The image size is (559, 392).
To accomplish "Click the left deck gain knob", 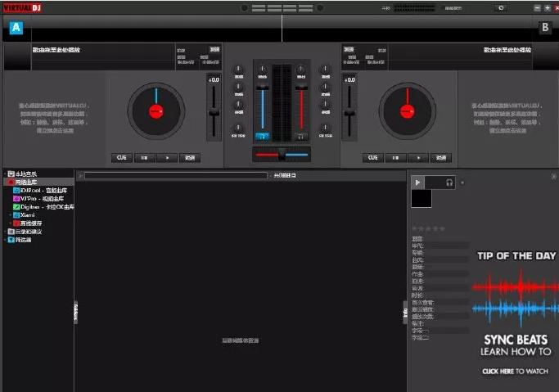I will [x=262, y=70].
